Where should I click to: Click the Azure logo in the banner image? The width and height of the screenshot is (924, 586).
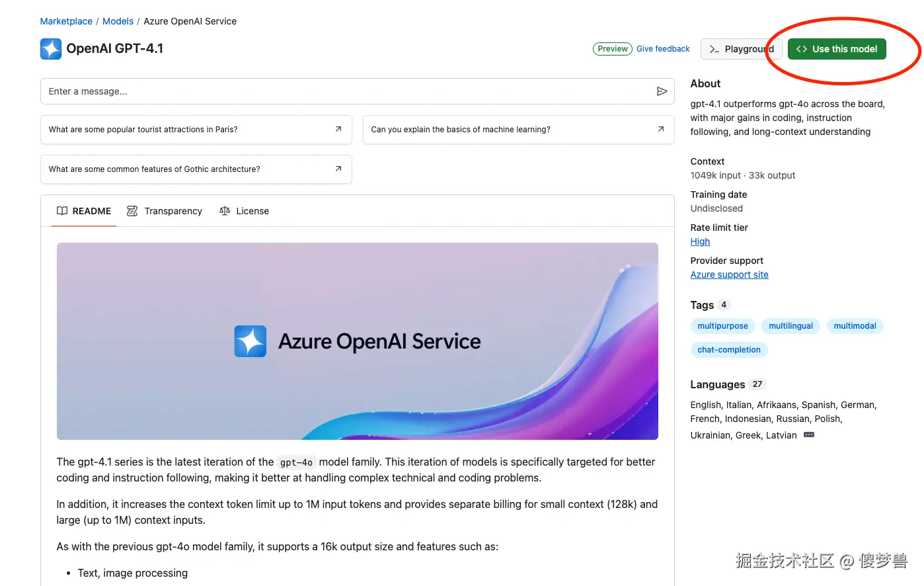(x=250, y=341)
